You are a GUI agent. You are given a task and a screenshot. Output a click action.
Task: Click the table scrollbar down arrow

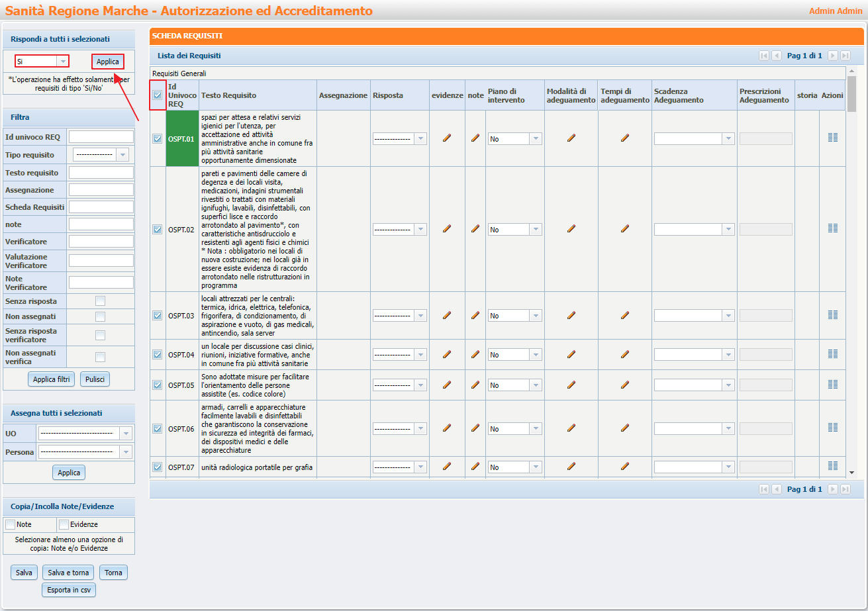click(851, 473)
